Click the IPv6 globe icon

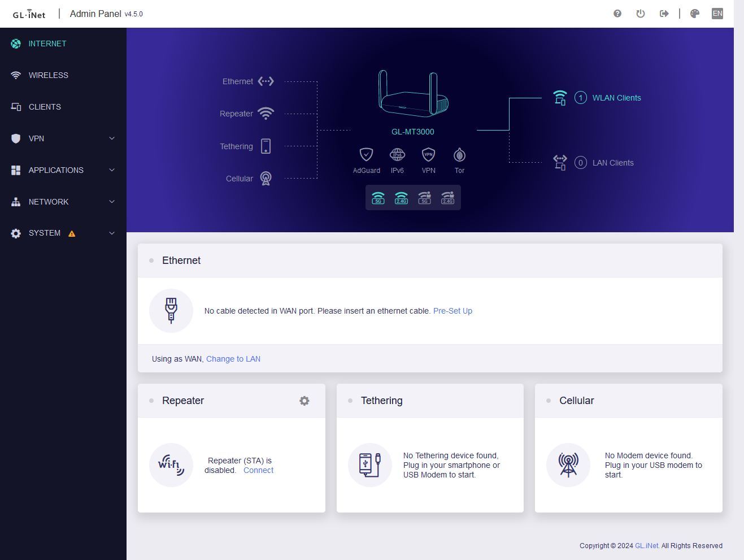pos(397,155)
